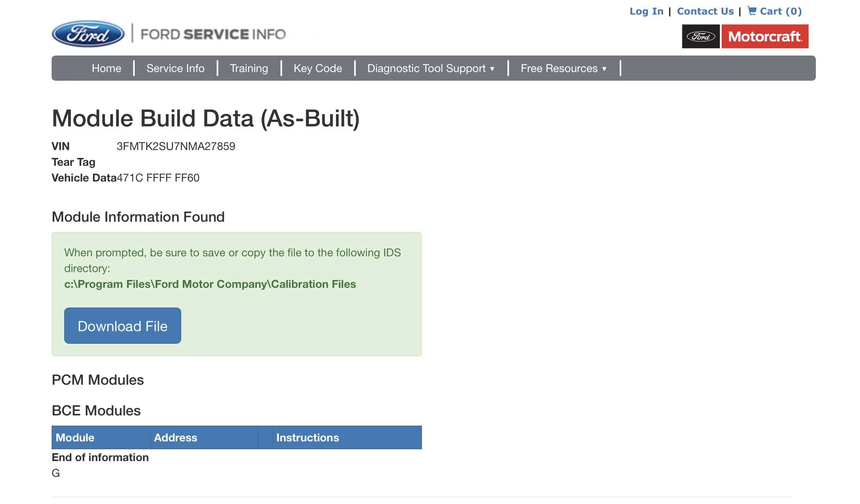Go to the Home menu item
Viewport: 860px width, 504px height.
point(106,68)
